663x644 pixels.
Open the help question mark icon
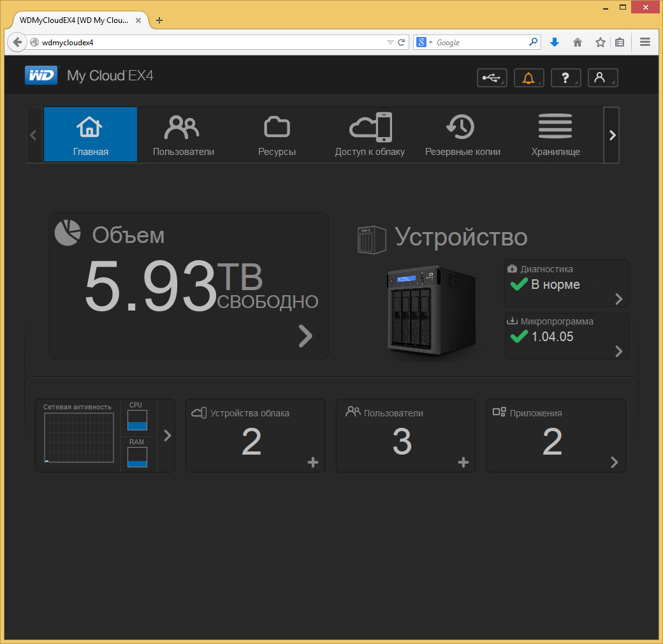click(565, 78)
